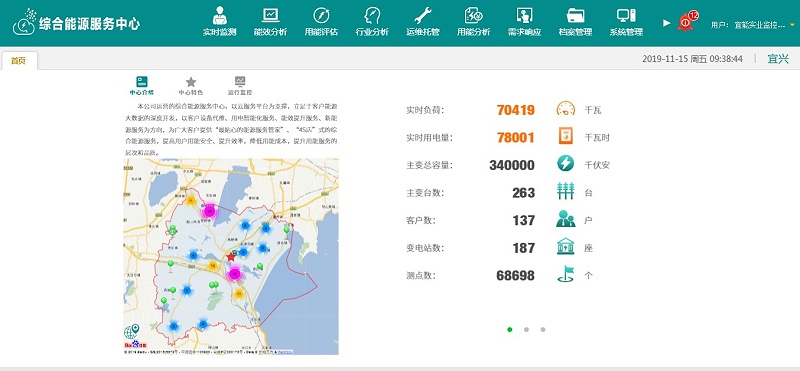Click the people icon for 客户数
800x371 pixels.
565,219
